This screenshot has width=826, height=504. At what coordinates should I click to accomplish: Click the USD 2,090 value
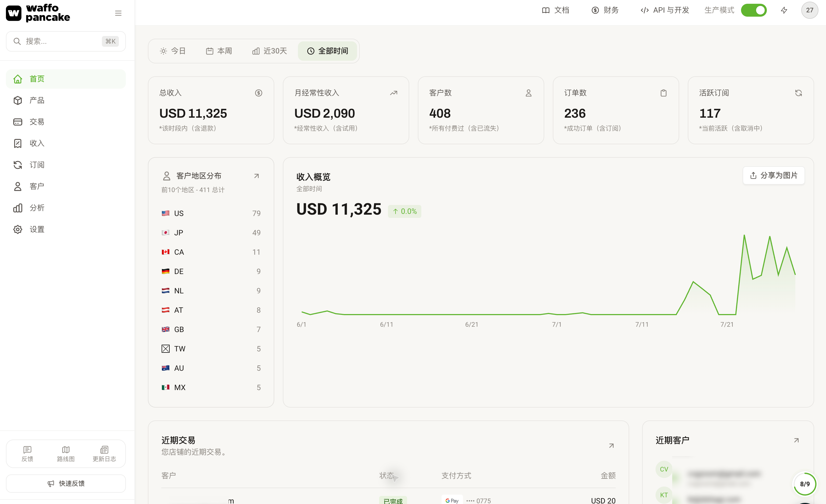click(325, 113)
